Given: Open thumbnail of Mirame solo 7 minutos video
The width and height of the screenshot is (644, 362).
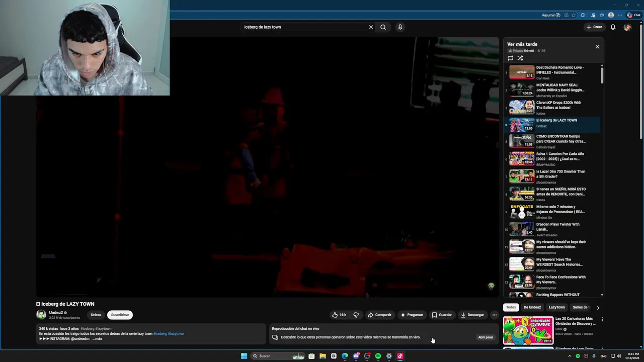Looking at the screenshot, I should tap(522, 211).
